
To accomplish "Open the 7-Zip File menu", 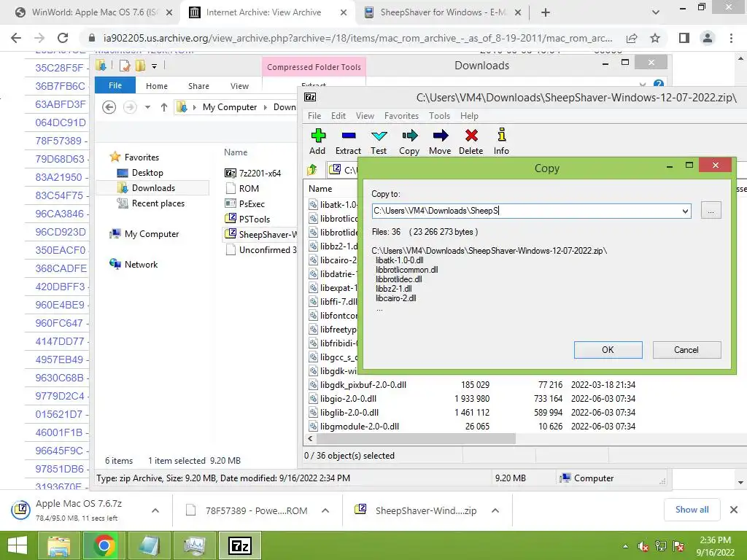I will 314,116.
